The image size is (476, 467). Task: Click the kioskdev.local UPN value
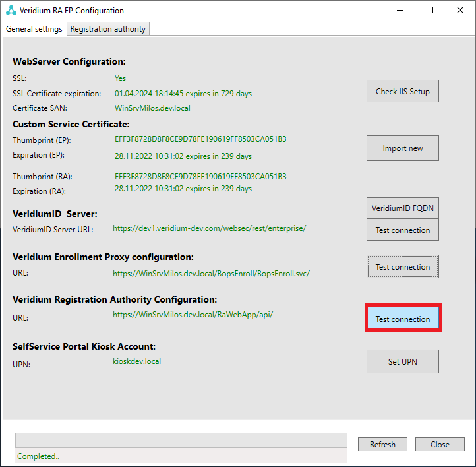pyautogui.click(x=136, y=361)
